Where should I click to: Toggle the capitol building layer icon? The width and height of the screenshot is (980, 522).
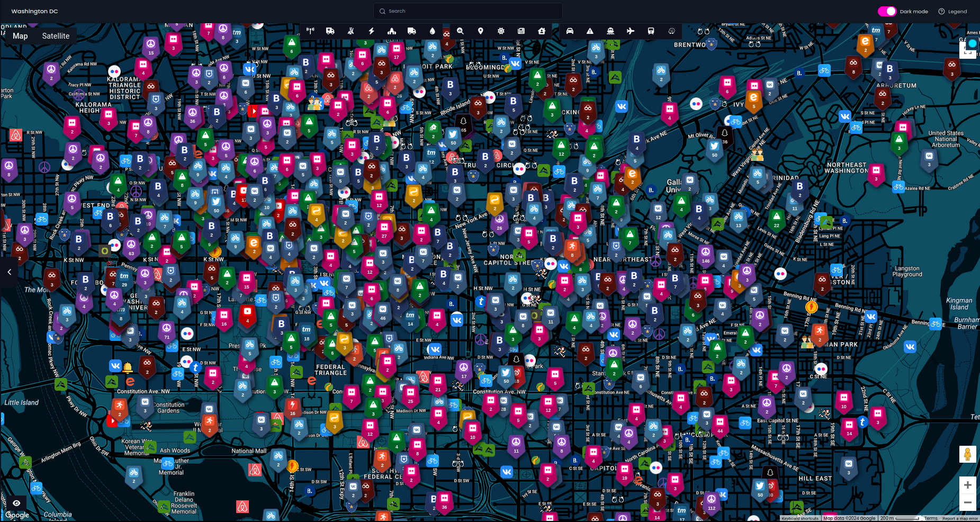392,31
